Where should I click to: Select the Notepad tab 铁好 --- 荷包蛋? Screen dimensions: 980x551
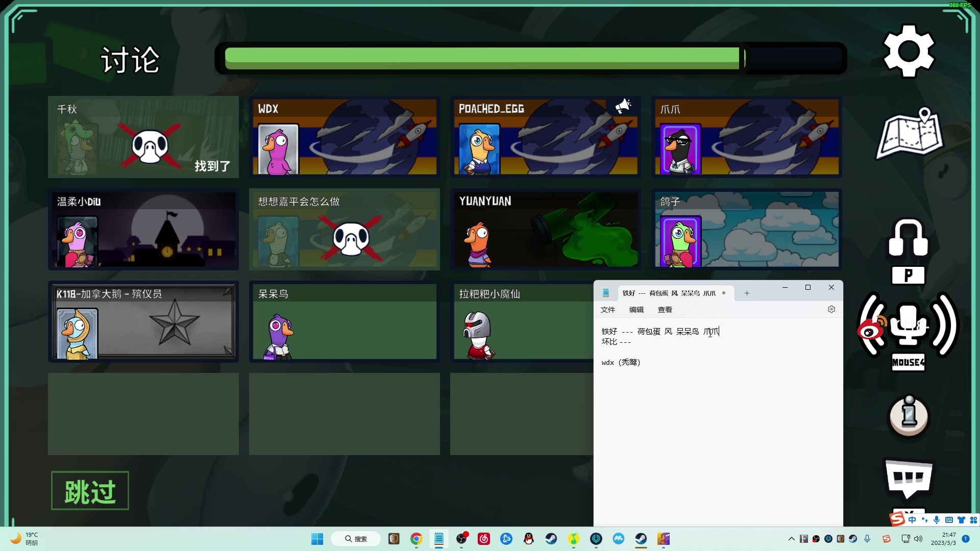pos(675,293)
